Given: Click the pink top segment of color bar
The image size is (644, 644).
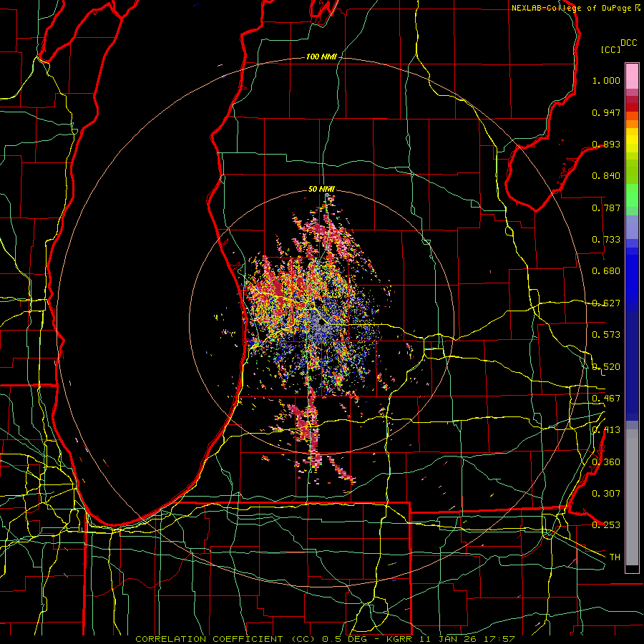Looking at the screenshot, I should pyautogui.click(x=632, y=76).
